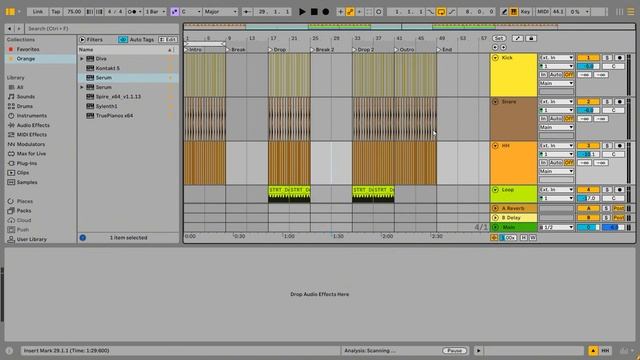Screen dimensions: 640x360
Task: Fold the HH track
Action: (x=495, y=146)
